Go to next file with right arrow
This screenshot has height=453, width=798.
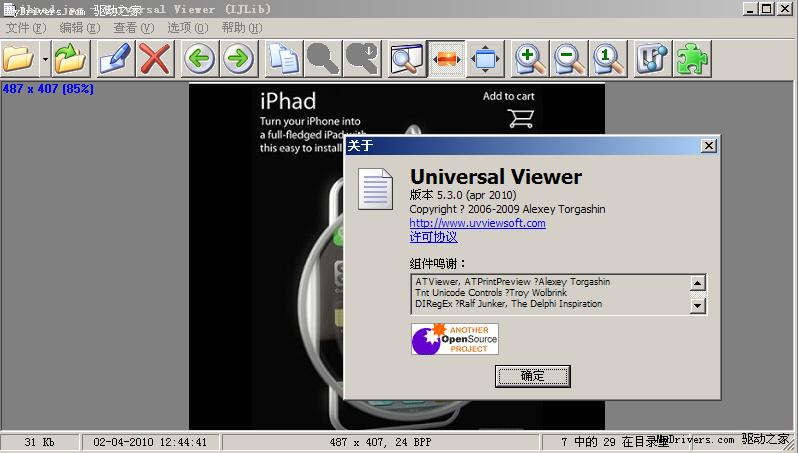pyautogui.click(x=238, y=59)
